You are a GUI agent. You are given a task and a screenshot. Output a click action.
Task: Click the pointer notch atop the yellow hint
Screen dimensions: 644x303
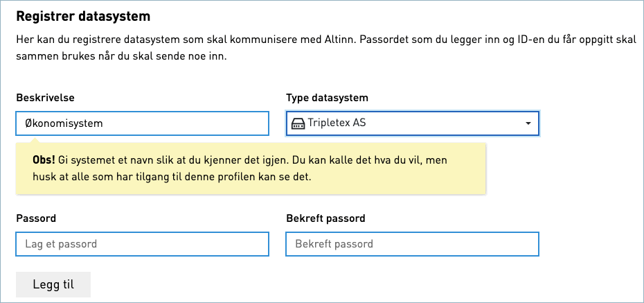coord(35,140)
